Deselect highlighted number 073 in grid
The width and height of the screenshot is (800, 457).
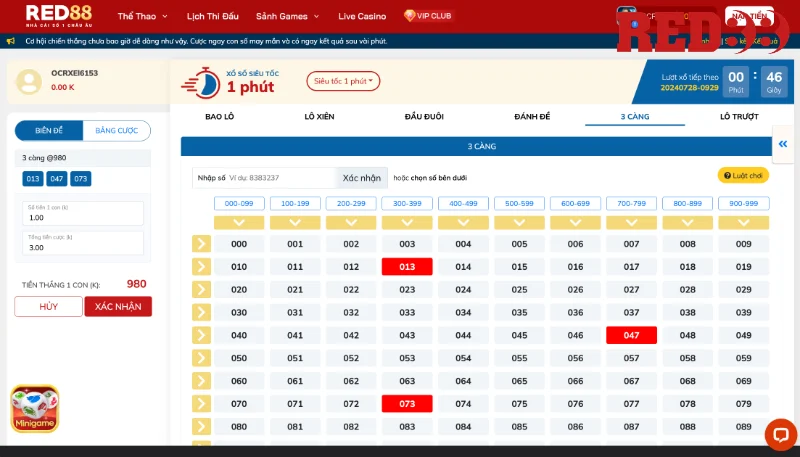(407, 404)
